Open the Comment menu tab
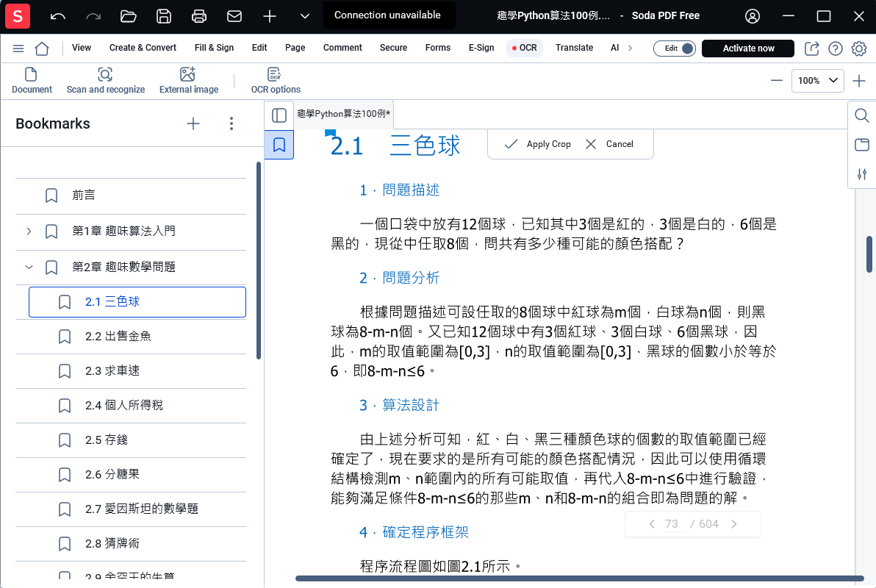Viewport: 876px width, 588px height. point(342,48)
